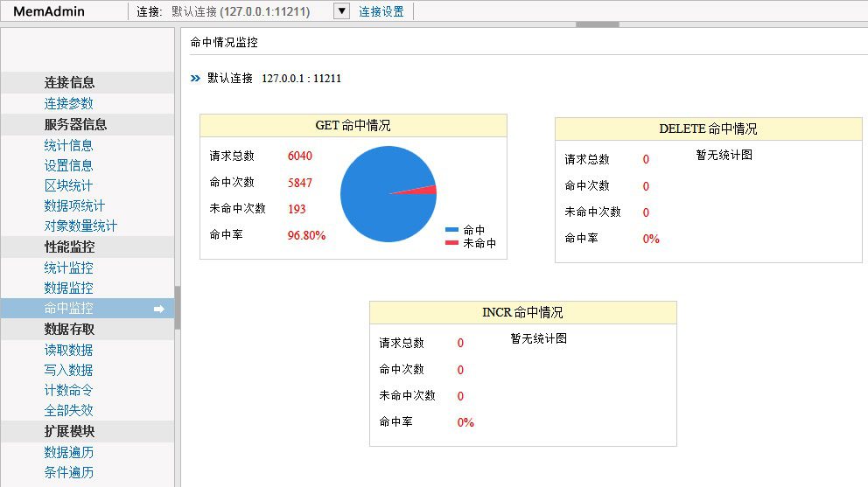Go to 统计信息 under 服务器信息
The image size is (868, 487).
pos(68,145)
